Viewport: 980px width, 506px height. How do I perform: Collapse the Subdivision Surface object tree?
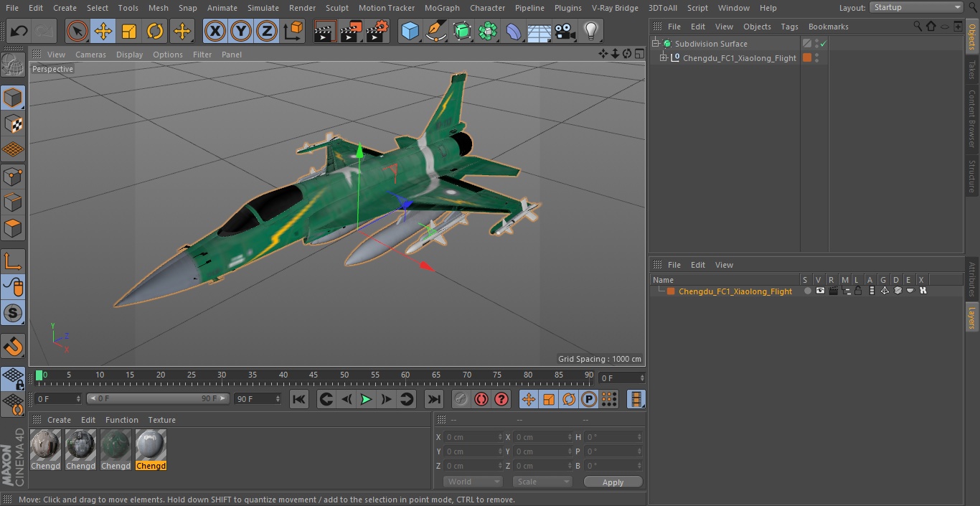[655, 44]
